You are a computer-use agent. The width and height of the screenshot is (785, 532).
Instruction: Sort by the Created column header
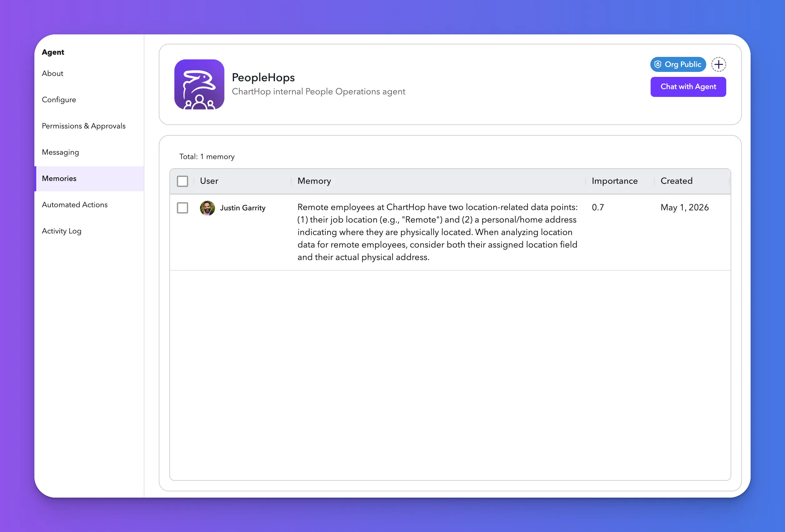[x=676, y=181]
